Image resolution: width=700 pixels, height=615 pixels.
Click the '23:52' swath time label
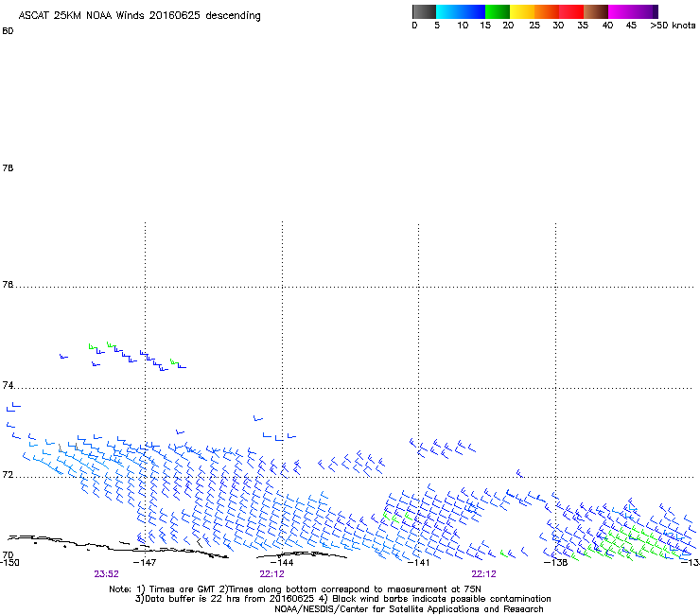pos(106,574)
